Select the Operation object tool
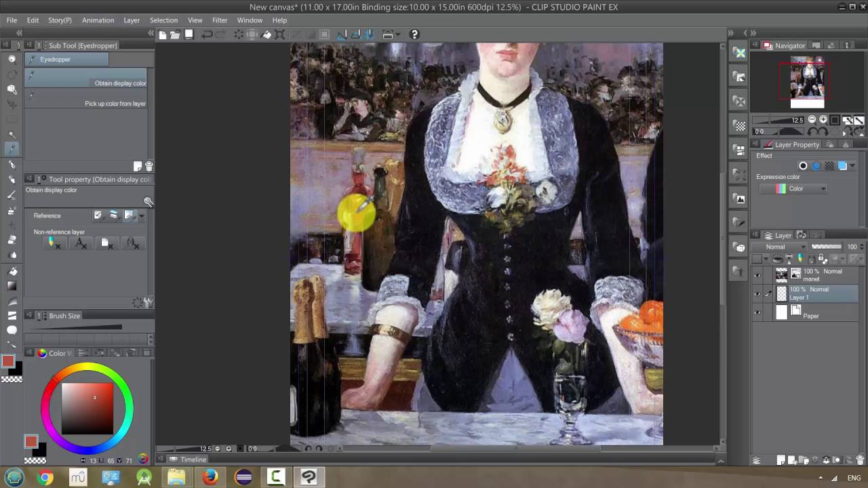The width and height of the screenshot is (868, 488). [x=12, y=89]
